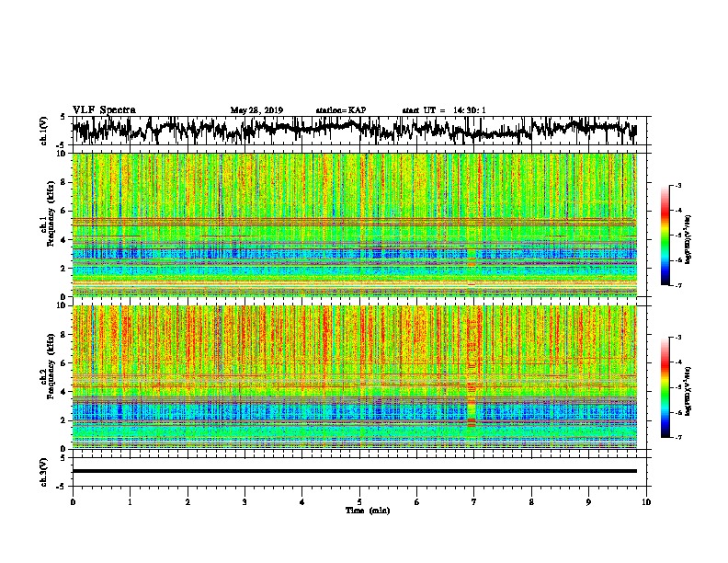
Task: Click the "VLF Spectra" plot title
Action: (x=104, y=110)
